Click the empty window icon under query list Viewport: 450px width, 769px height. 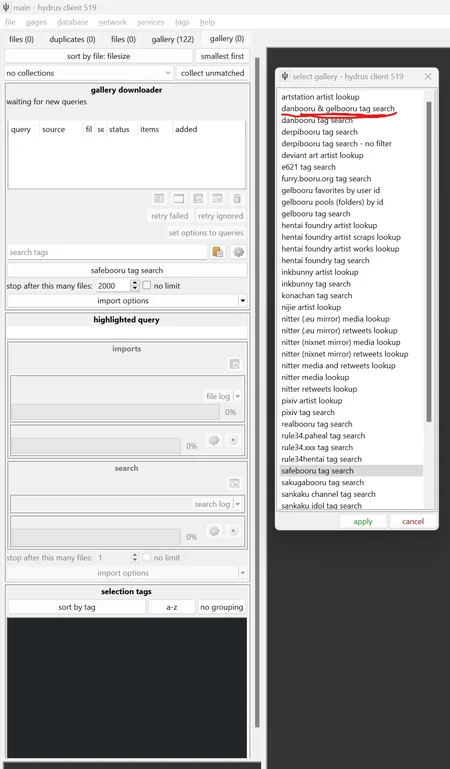pos(178,199)
